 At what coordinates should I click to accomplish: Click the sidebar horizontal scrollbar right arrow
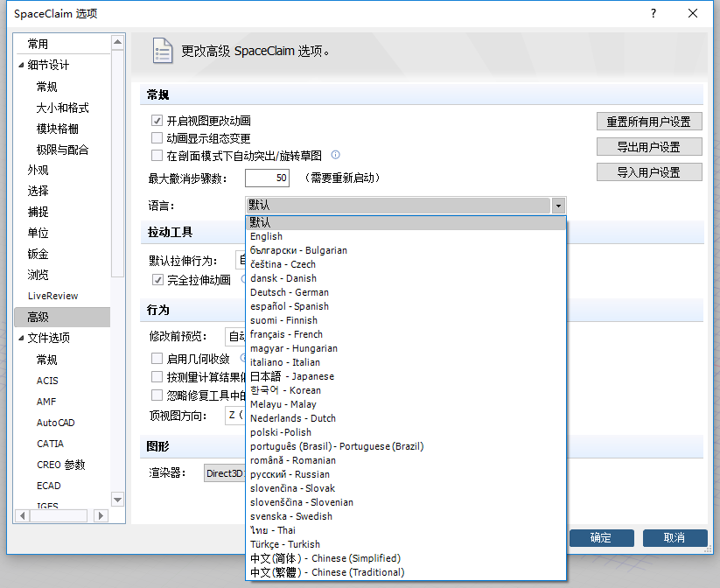(x=101, y=516)
